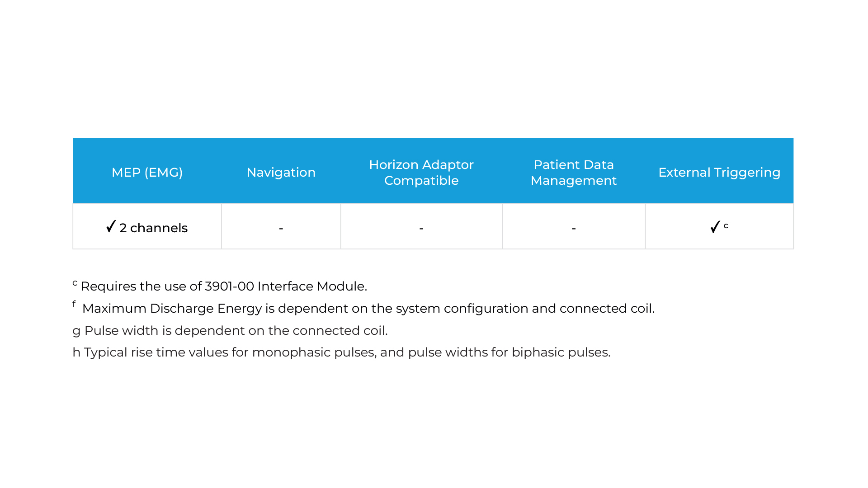Click the MEP (EMG) column header
868x488 pixels.
[147, 172]
